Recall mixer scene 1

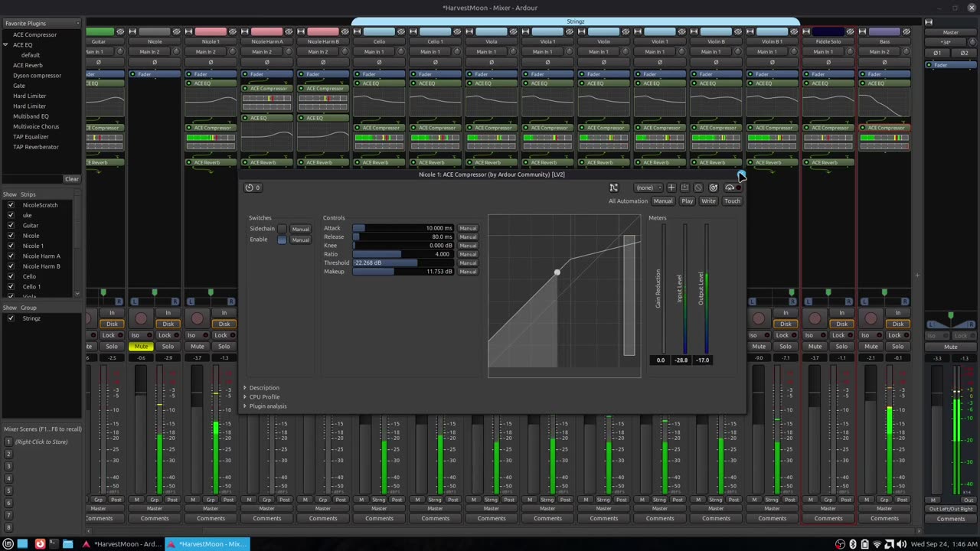8,442
